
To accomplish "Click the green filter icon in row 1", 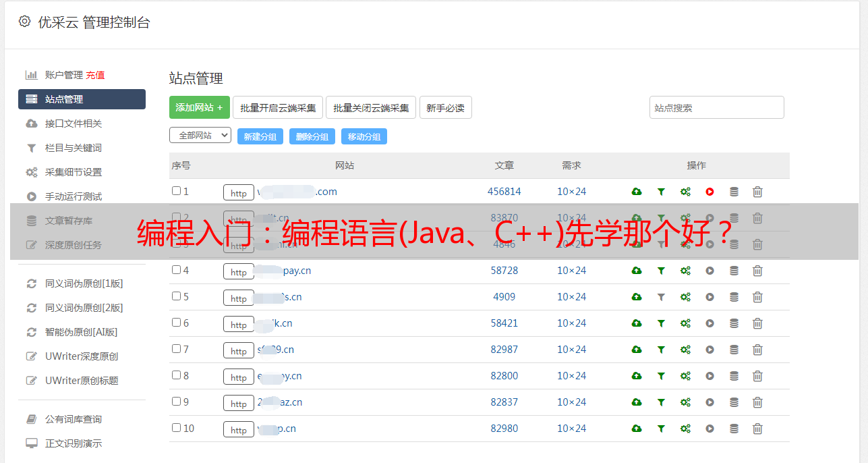I will [x=661, y=192].
